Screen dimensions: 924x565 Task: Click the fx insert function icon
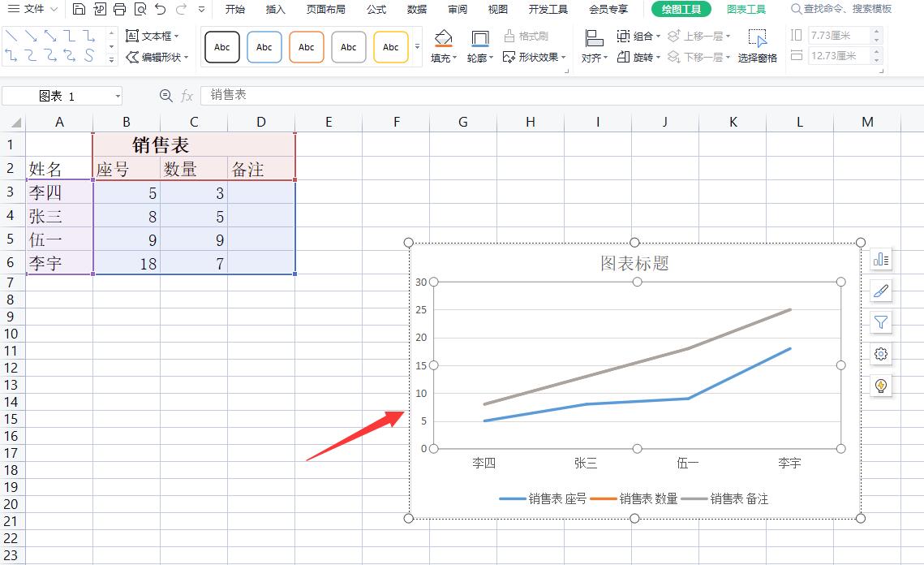[187, 96]
